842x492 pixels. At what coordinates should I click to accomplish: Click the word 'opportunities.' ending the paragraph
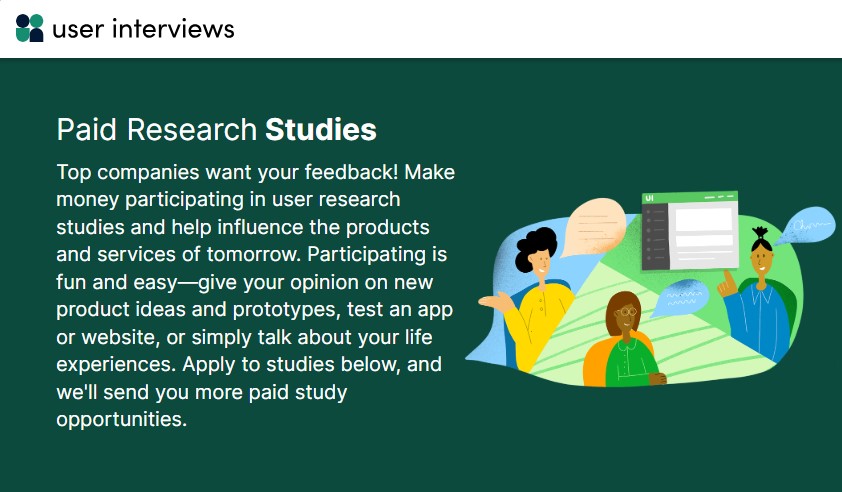click(122, 419)
